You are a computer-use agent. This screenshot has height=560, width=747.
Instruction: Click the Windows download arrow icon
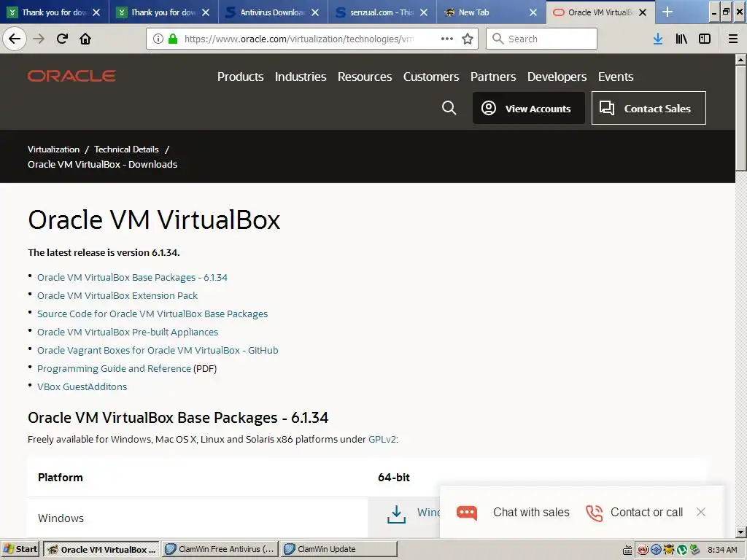pos(396,514)
